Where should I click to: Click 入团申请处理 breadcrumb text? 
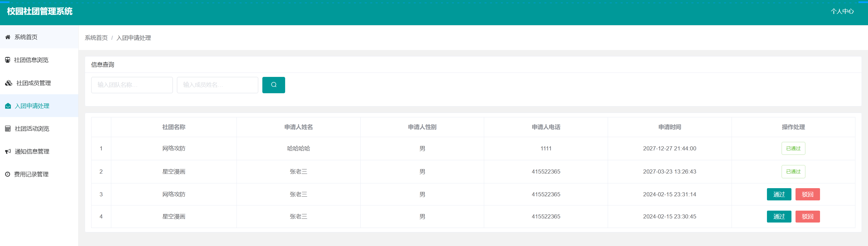[x=134, y=38]
